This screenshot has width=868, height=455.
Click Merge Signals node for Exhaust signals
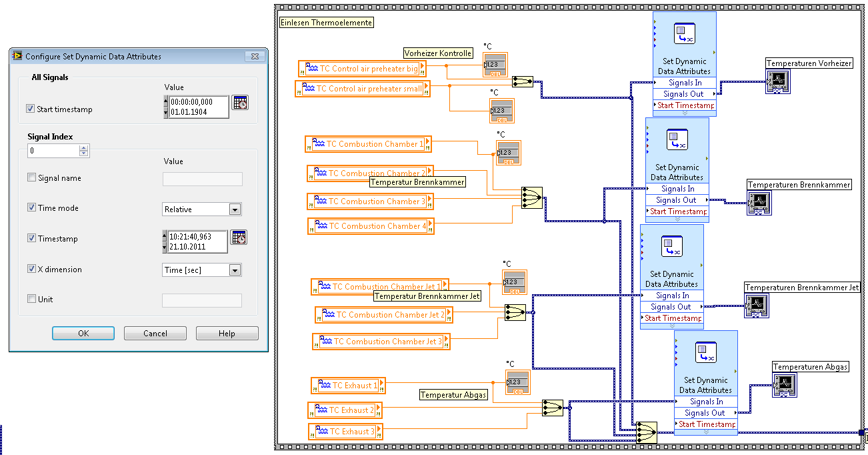pyautogui.click(x=552, y=408)
